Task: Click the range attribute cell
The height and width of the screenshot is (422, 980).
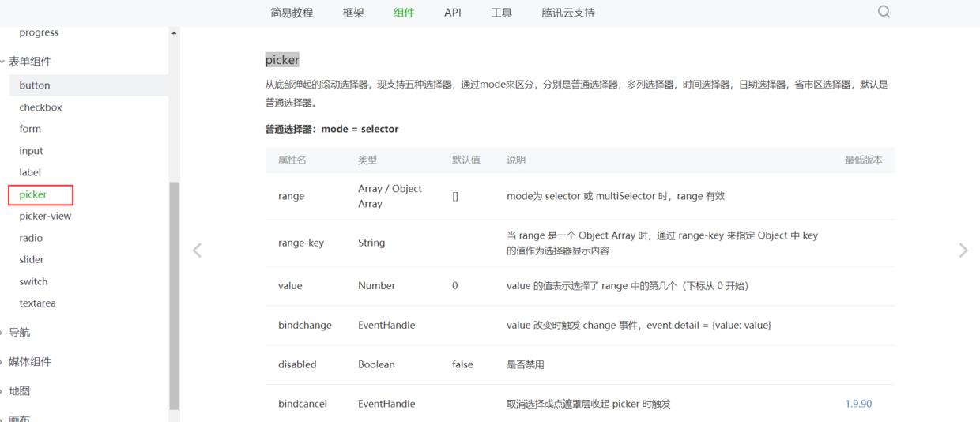Action: click(291, 196)
